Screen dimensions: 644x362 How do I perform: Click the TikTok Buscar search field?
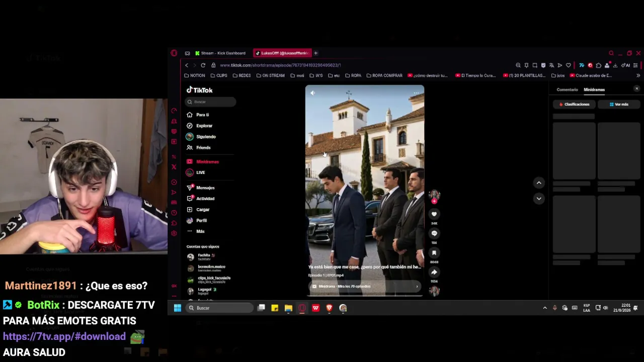pyautogui.click(x=211, y=102)
